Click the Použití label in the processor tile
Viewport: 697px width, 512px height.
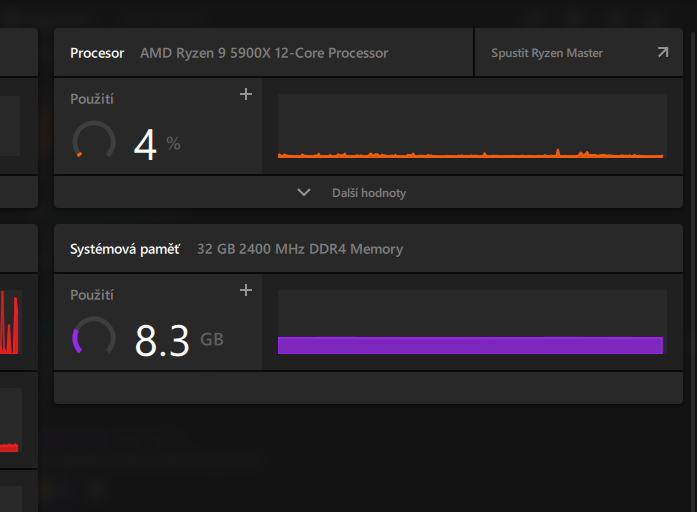pos(92,99)
